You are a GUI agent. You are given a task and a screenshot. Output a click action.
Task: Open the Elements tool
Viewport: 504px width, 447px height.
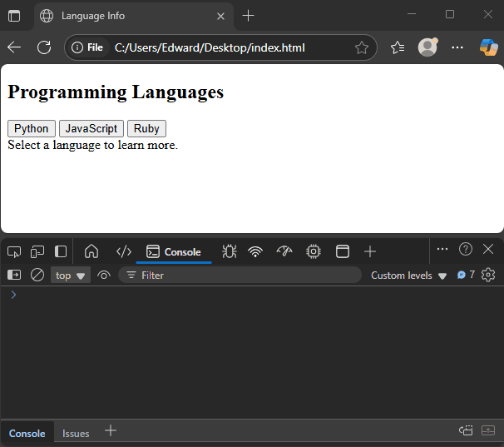124,251
